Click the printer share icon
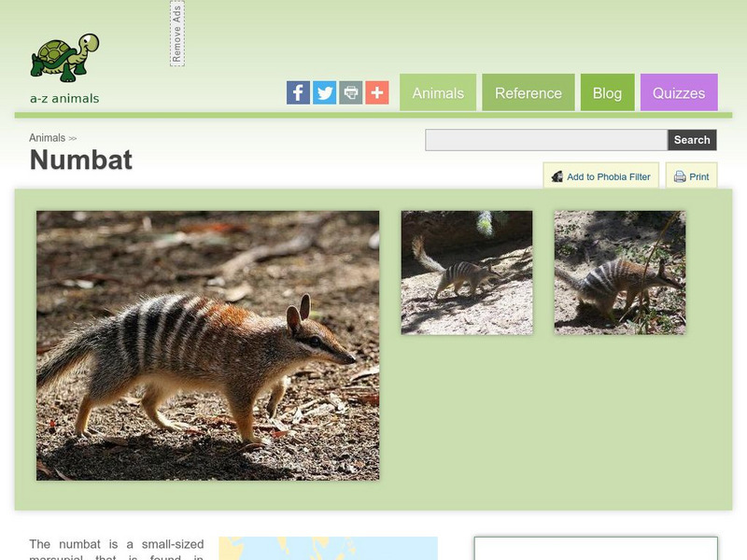747x560 pixels. point(350,92)
